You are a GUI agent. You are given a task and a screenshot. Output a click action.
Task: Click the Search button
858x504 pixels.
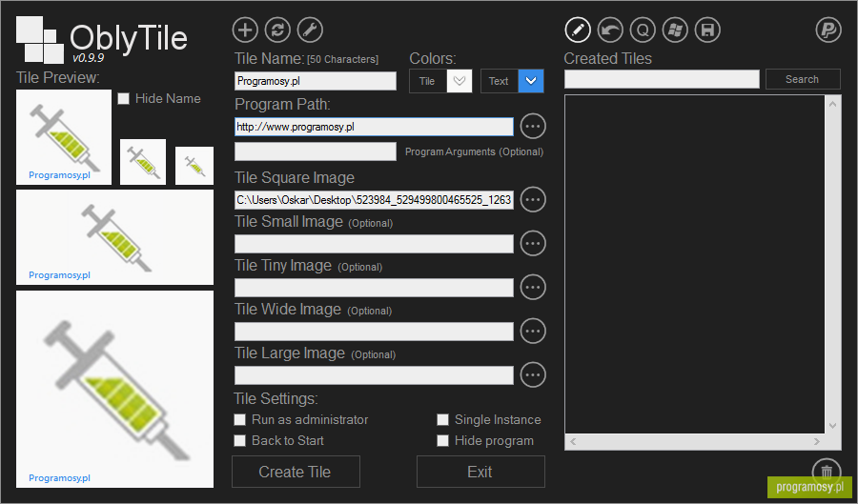click(803, 79)
